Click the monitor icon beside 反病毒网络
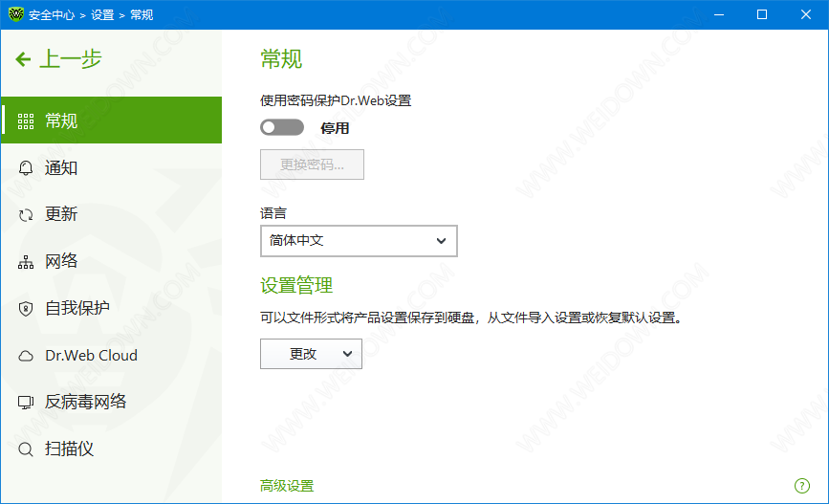 pos(26,403)
